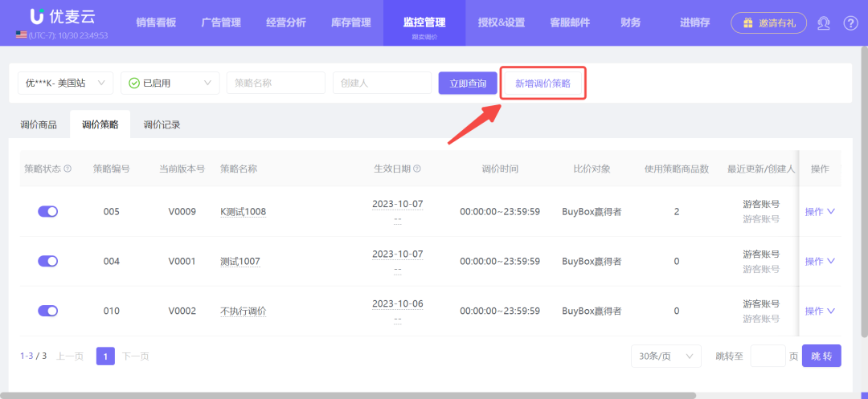Click 调价时间 column header

[500, 169]
